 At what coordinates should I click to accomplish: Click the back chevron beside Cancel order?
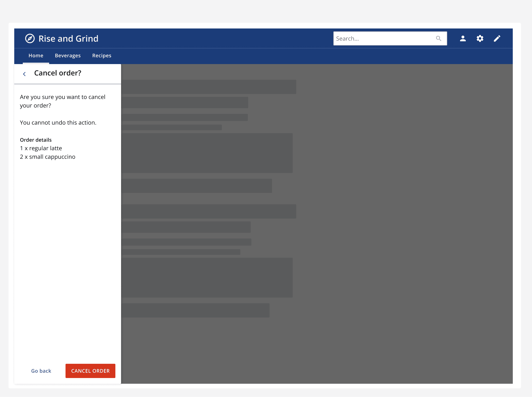[24, 74]
